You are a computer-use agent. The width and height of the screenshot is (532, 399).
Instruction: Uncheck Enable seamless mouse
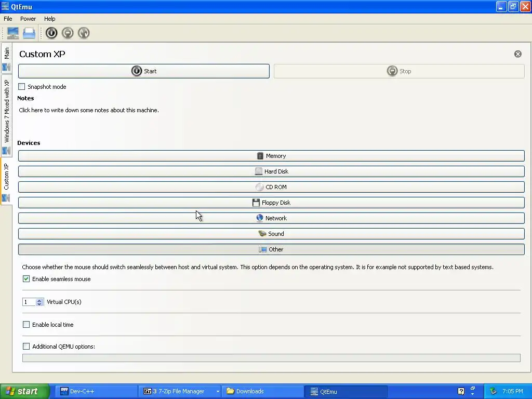tap(26, 279)
